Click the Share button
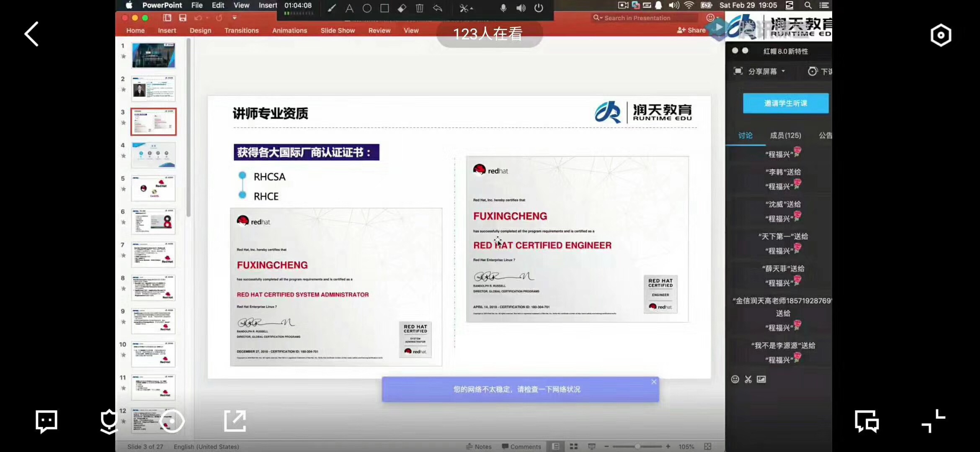This screenshot has width=980, height=452. [x=691, y=30]
